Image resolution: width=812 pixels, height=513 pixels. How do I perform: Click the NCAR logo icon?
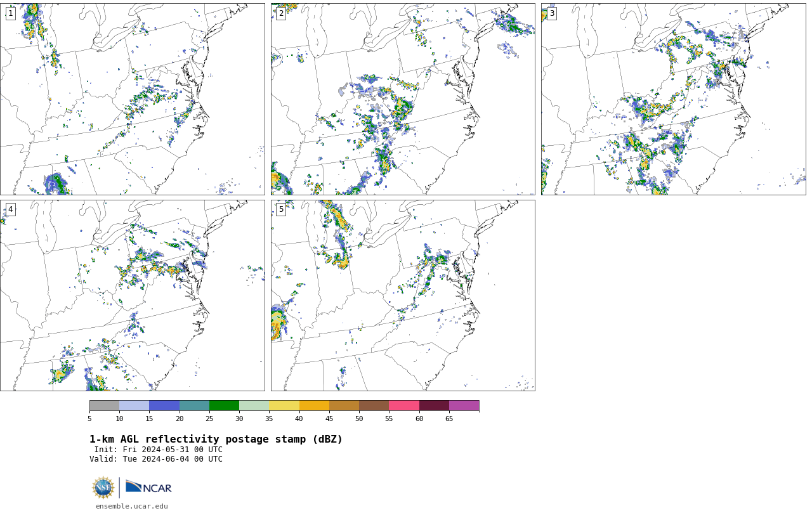(148, 487)
